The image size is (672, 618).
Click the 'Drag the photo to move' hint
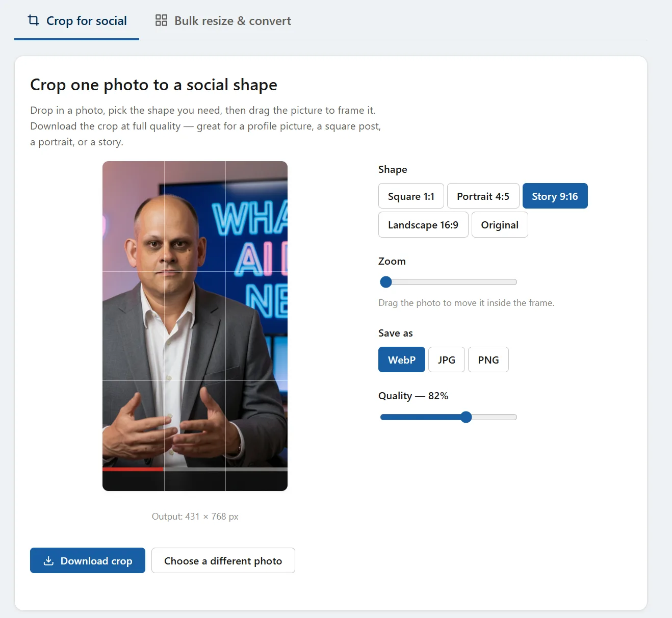[466, 303]
